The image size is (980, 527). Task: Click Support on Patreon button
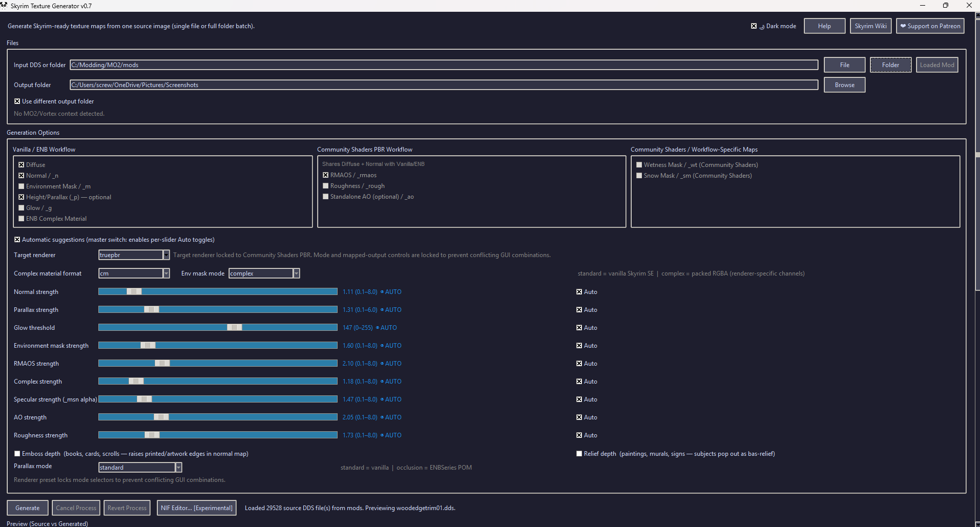pyautogui.click(x=930, y=26)
